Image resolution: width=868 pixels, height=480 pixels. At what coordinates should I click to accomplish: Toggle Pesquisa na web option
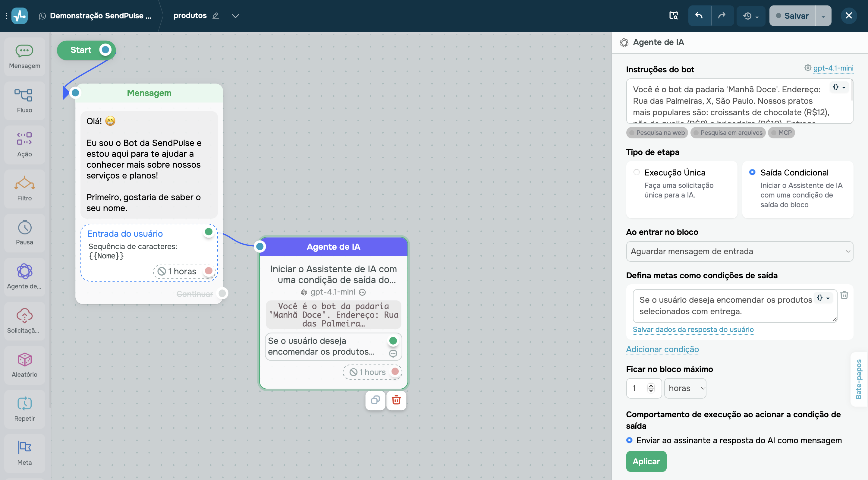pos(657,132)
